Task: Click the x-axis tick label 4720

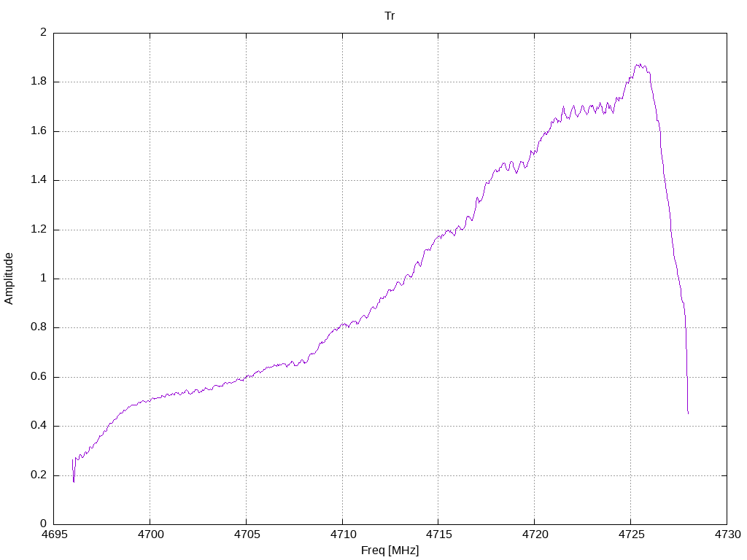Action: click(x=535, y=534)
